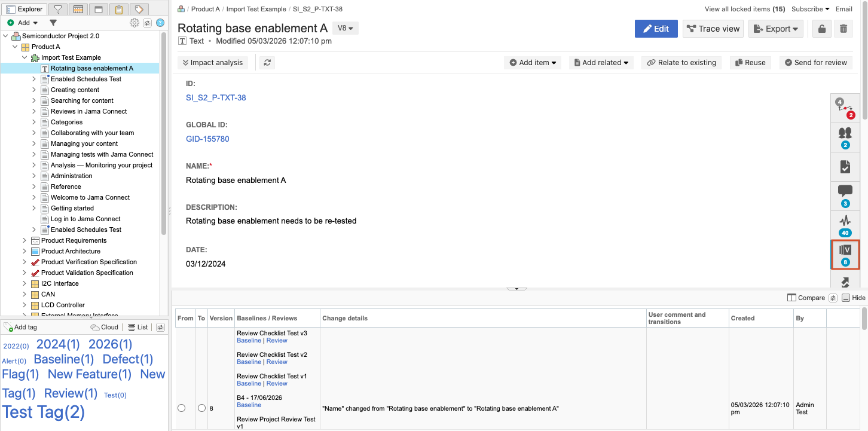Viewport: 868px width, 431px height.
Task: Switch tags to Cloud view
Action: coord(105,327)
